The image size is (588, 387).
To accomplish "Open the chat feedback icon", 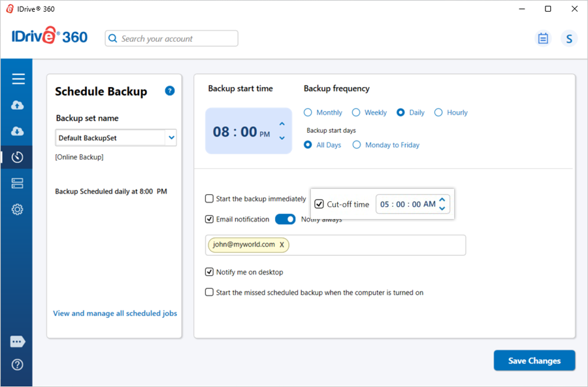I will [18, 342].
